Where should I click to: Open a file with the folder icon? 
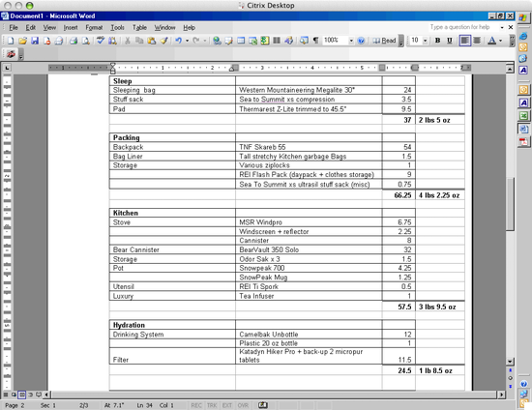(22, 41)
